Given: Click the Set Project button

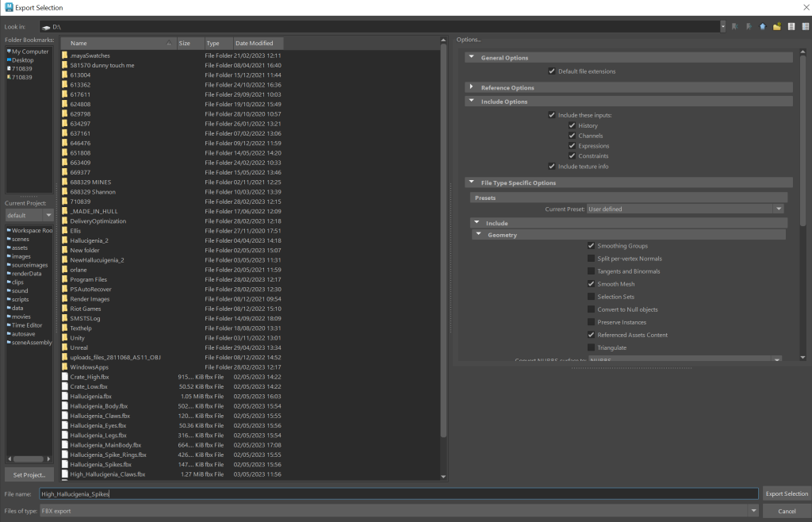Looking at the screenshot, I should point(29,474).
